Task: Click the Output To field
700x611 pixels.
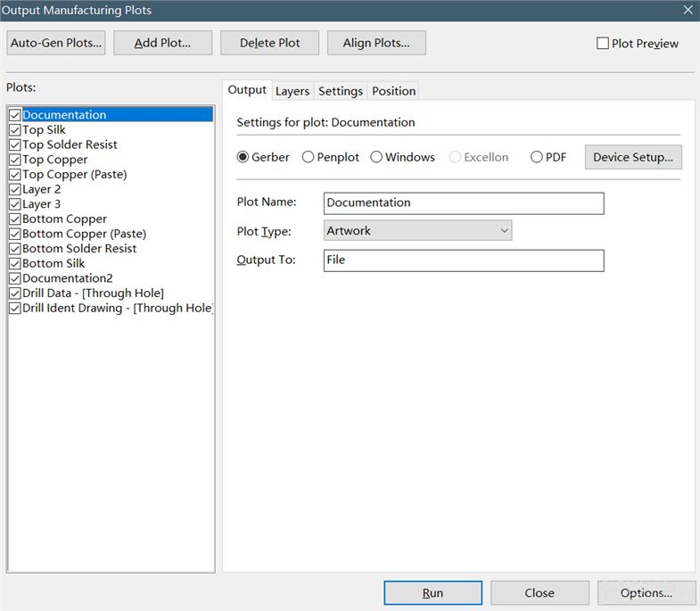Action: (464, 260)
